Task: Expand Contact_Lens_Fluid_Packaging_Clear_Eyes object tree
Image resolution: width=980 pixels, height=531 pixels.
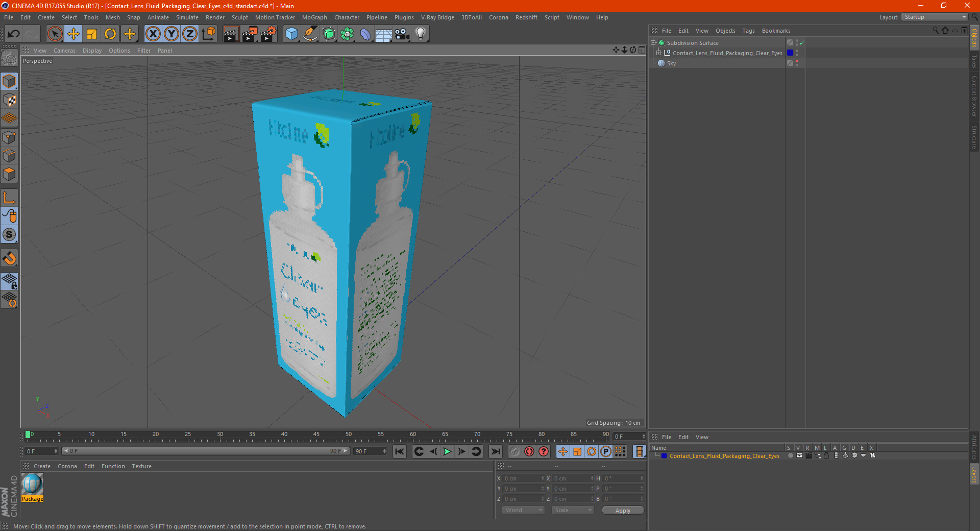Action: coord(658,53)
